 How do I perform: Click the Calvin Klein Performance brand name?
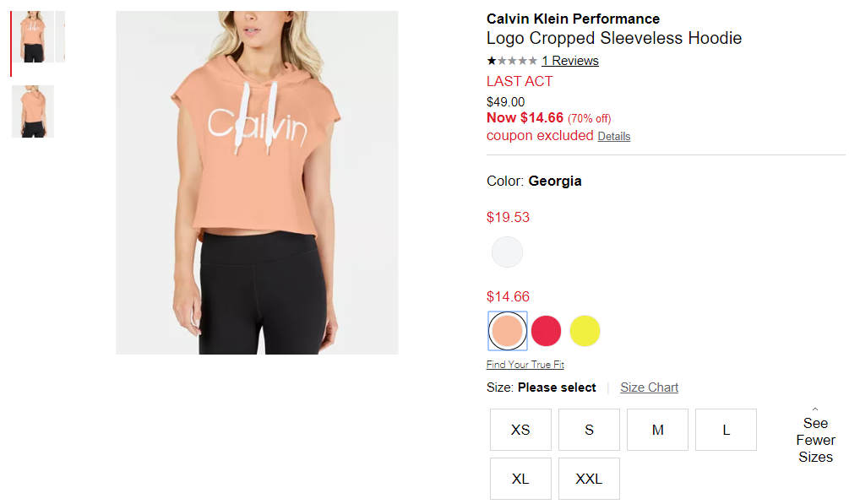(x=573, y=19)
